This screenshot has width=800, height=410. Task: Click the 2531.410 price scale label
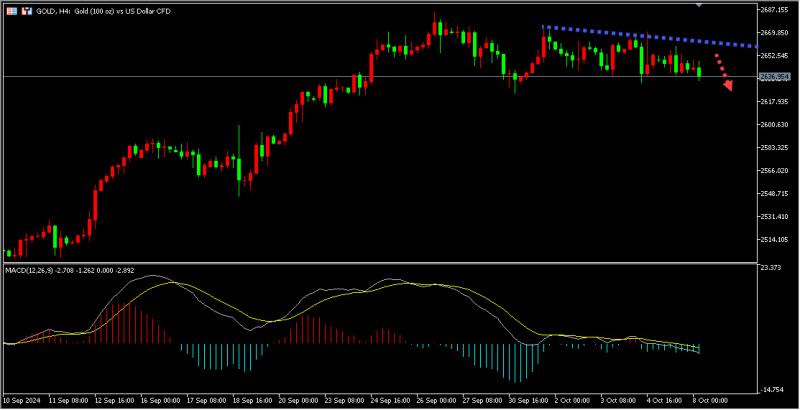pyautogui.click(x=776, y=216)
